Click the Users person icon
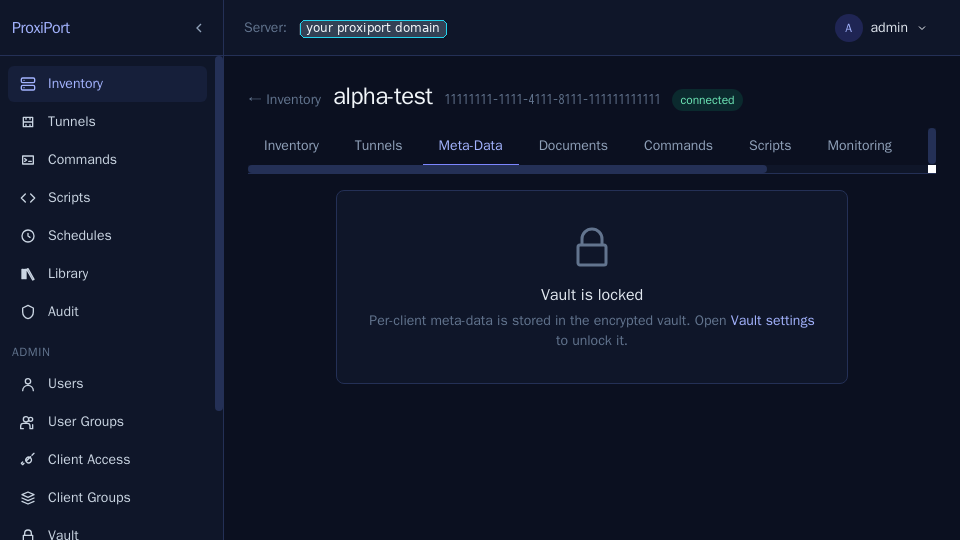Image resolution: width=960 pixels, height=540 pixels. coord(28,384)
